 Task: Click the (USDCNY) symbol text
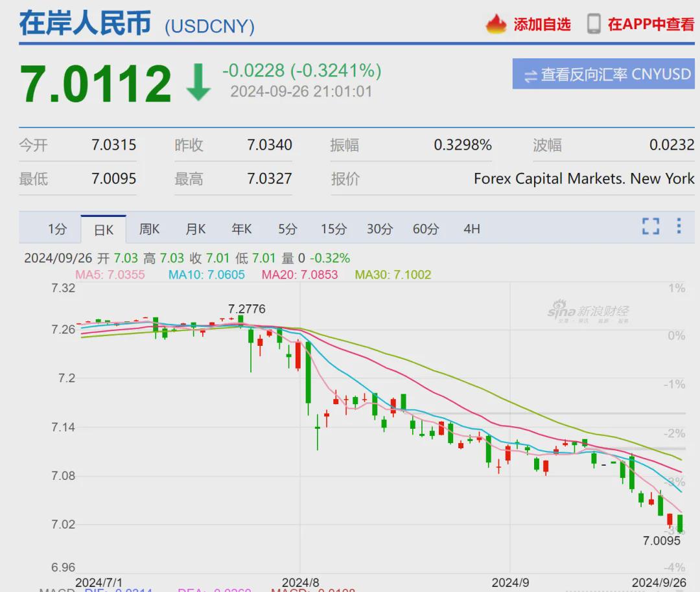209,27
